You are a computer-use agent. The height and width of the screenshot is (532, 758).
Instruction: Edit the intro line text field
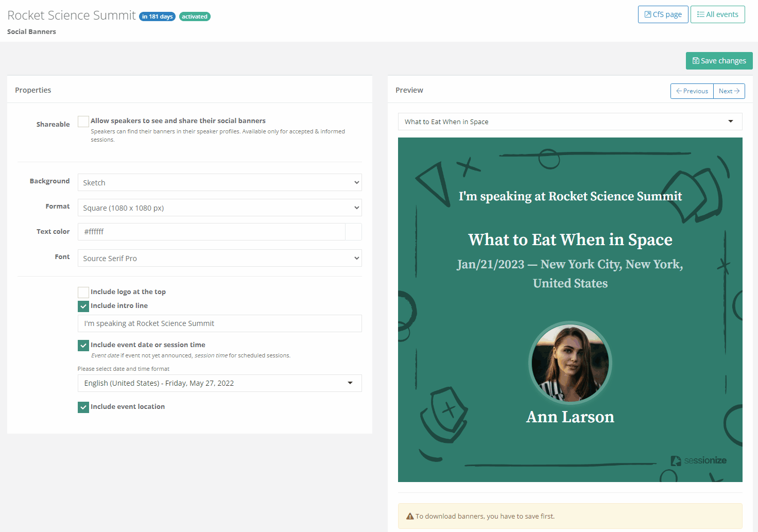coord(219,323)
